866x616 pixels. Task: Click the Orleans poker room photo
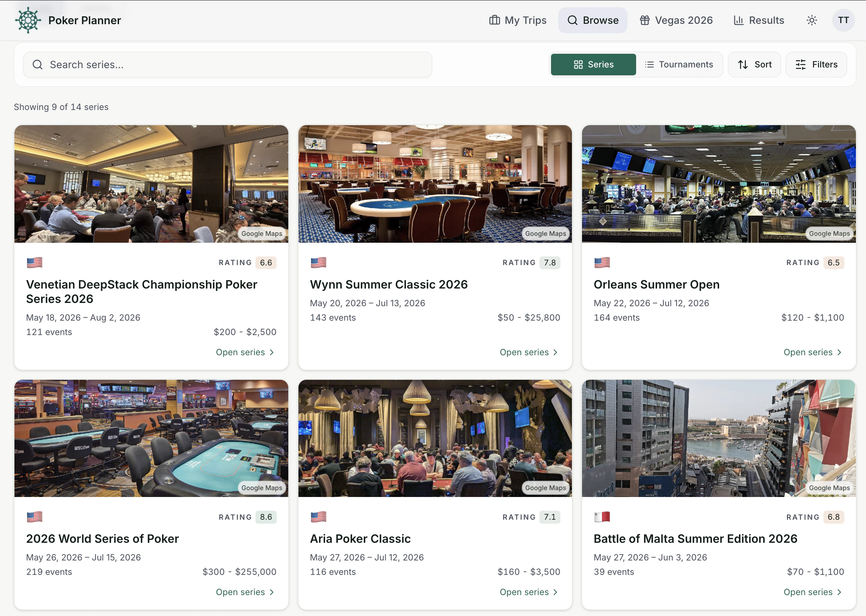(x=719, y=184)
